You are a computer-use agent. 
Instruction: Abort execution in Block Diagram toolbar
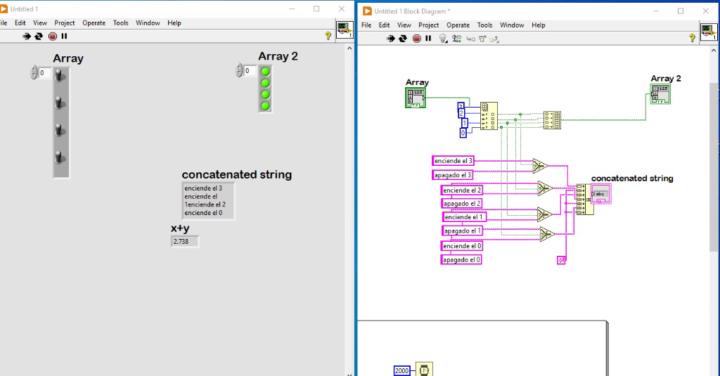point(416,39)
